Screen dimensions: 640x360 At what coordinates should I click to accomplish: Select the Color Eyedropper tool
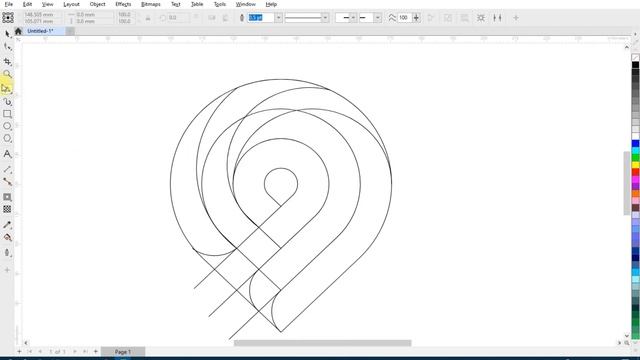pos(7,225)
